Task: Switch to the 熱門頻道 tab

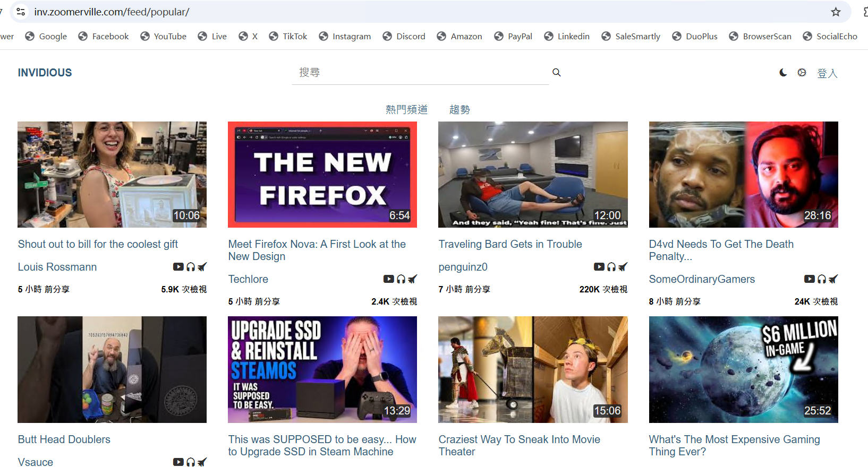Action: (x=406, y=109)
